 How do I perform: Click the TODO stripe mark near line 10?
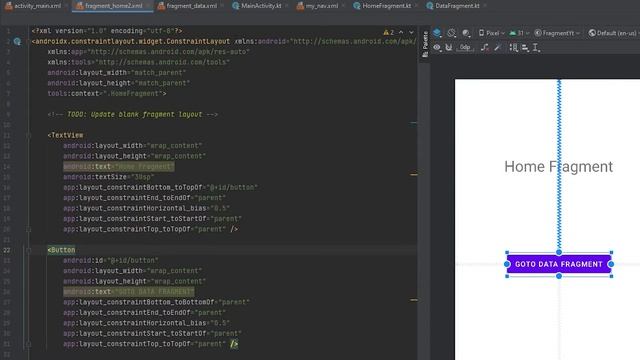[x=414, y=122]
